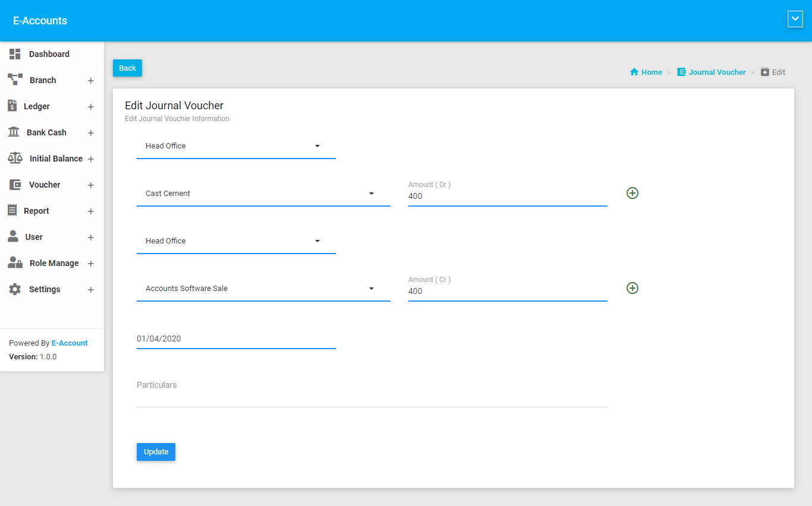Image resolution: width=812 pixels, height=506 pixels.
Task: Click the Initial Balance scales icon
Action: [15, 158]
